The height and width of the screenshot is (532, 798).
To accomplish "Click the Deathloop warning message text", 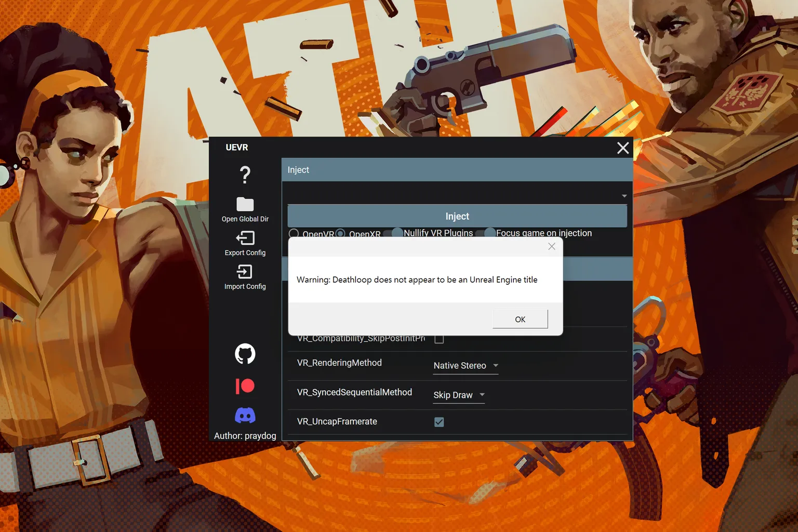I will pos(417,280).
